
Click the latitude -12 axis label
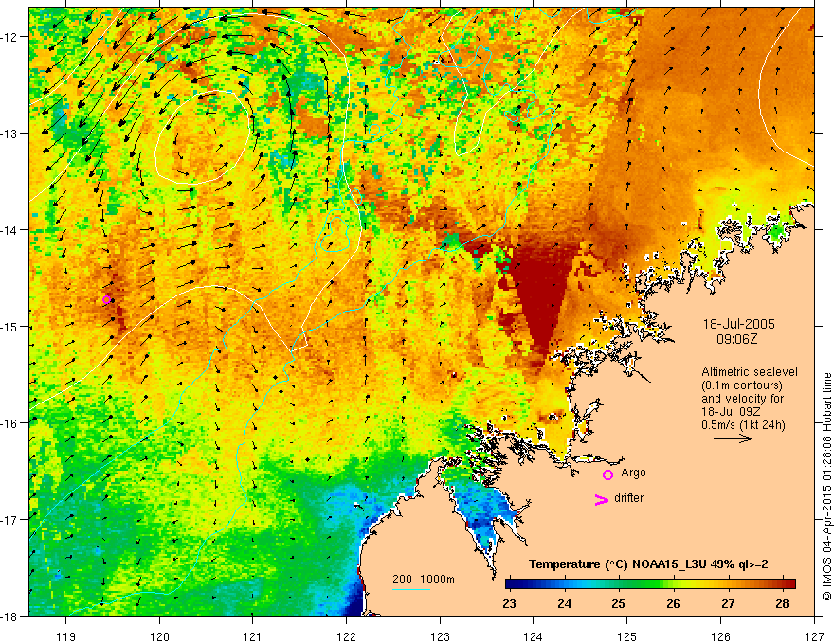click(x=9, y=37)
